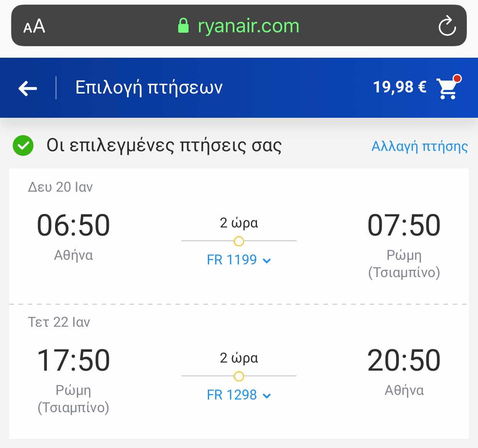
Task: Tap the Τετ 22 Ιαν return date label
Action: coord(59,322)
